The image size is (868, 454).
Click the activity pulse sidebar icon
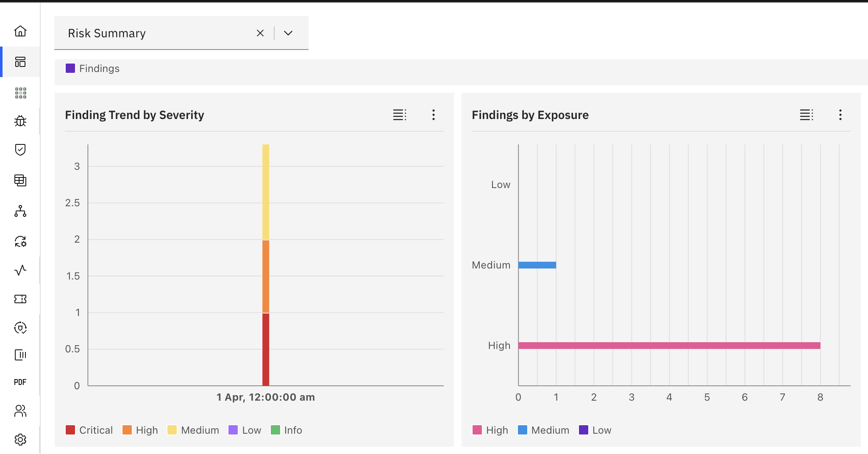tap(20, 270)
